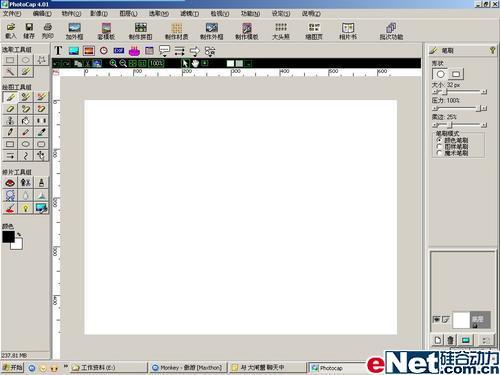
Task: Select the pencil tool
Action: point(10,132)
